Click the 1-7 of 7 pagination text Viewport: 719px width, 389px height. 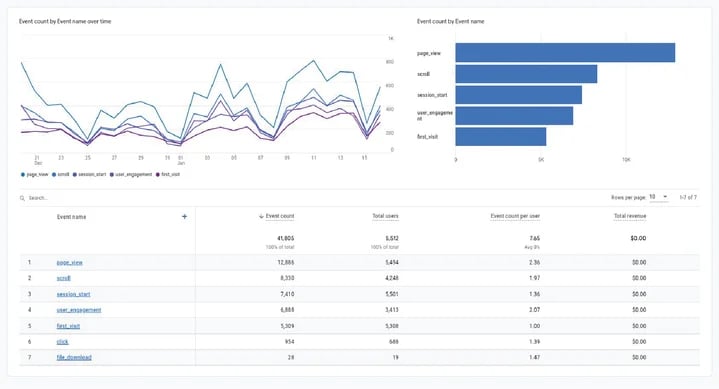pyautogui.click(x=688, y=197)
